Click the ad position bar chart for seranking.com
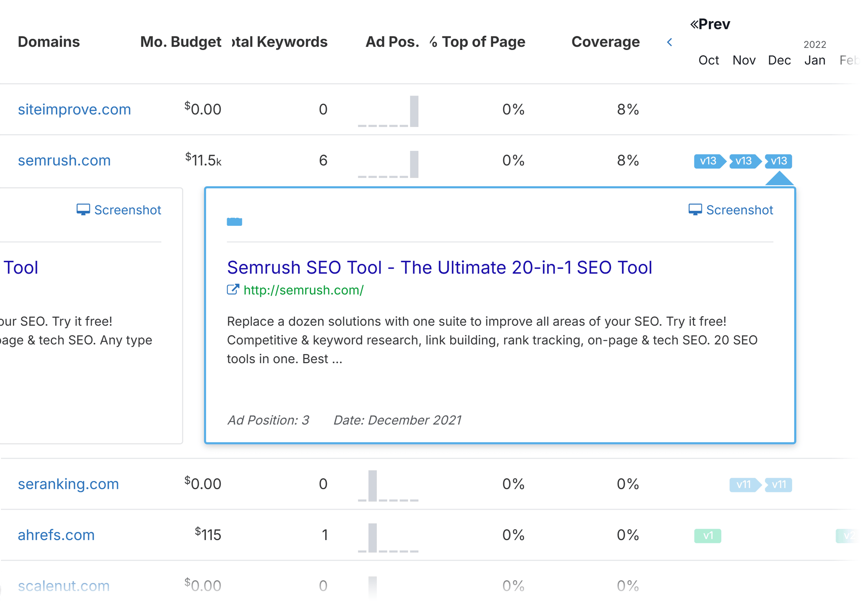Viewport: 866px width, 616px height. coord(388,486)
